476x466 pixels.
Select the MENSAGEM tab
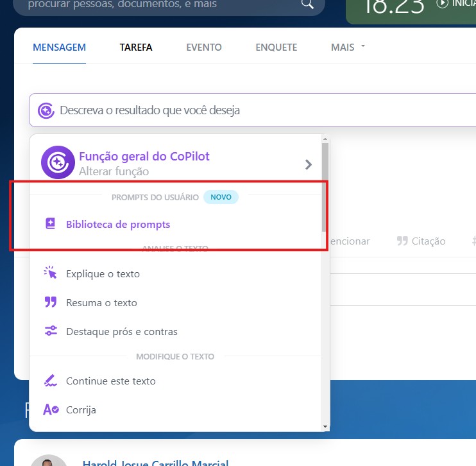pos(59,47)
